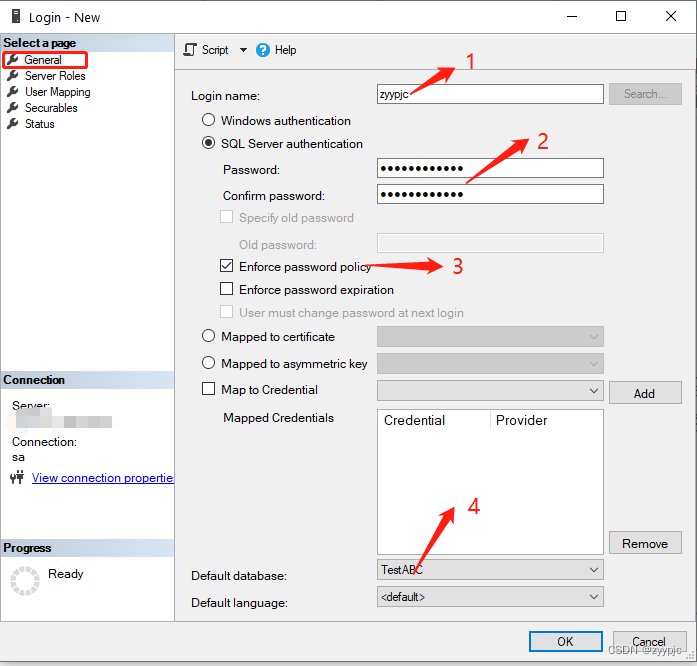Click the OK button
697x666 pixels.
tap(565, 642)
